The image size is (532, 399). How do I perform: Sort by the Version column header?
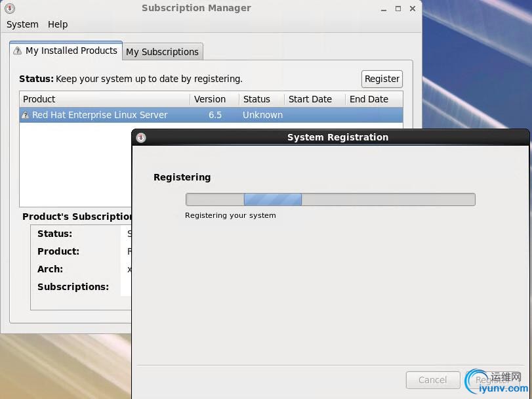point(215,99)
